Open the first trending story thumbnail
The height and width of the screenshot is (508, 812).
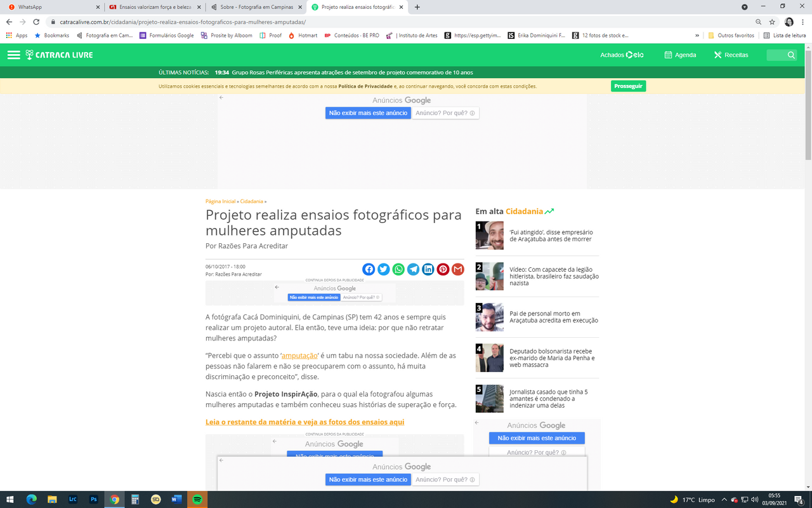click(x=489, y=236)
